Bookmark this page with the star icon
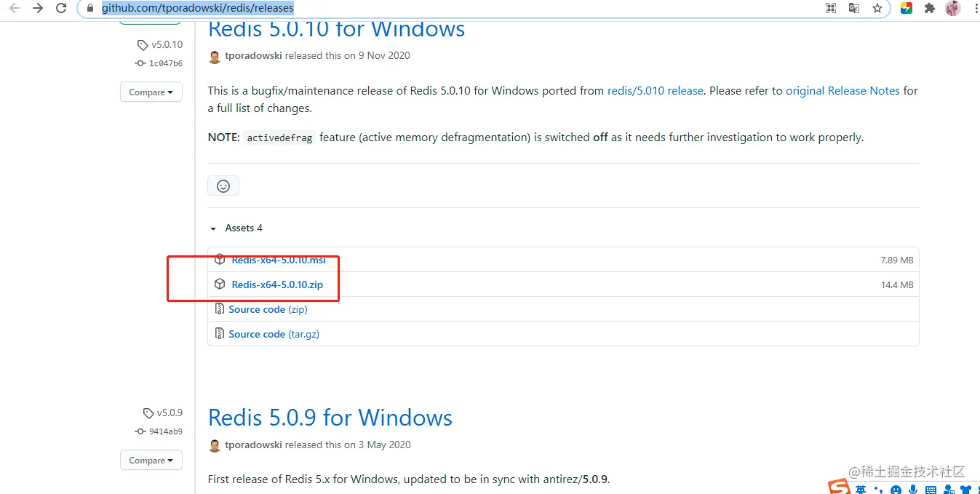This screenshot has height=494, width=980. pos(877,9)
